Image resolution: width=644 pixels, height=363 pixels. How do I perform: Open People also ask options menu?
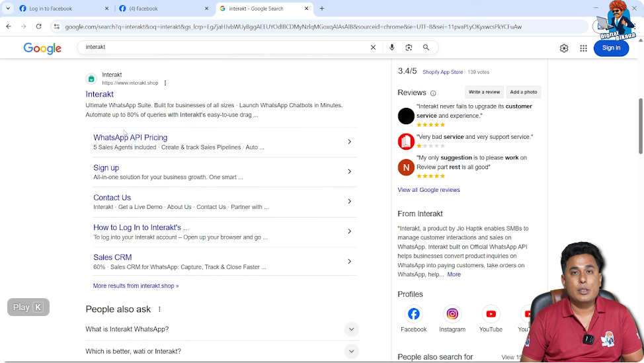[159, 309]
